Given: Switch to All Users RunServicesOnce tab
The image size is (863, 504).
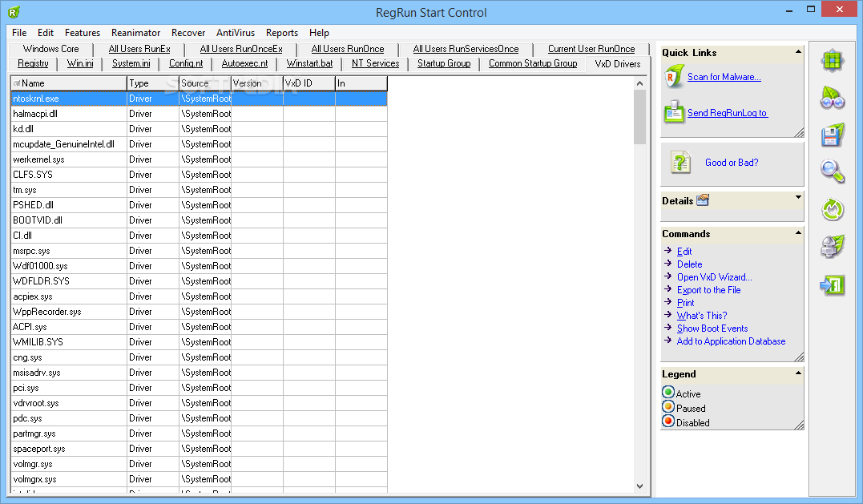Looking at the screenshot, I should (466, 49).
